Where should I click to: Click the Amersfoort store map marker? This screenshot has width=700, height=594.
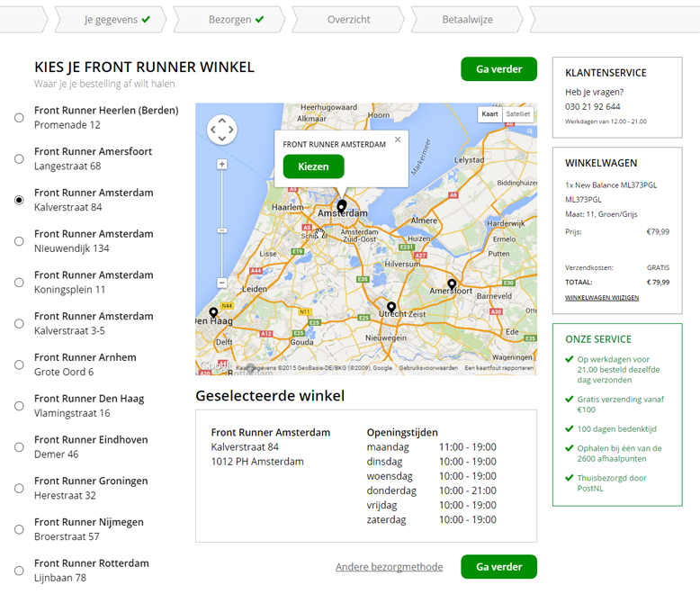452,284
